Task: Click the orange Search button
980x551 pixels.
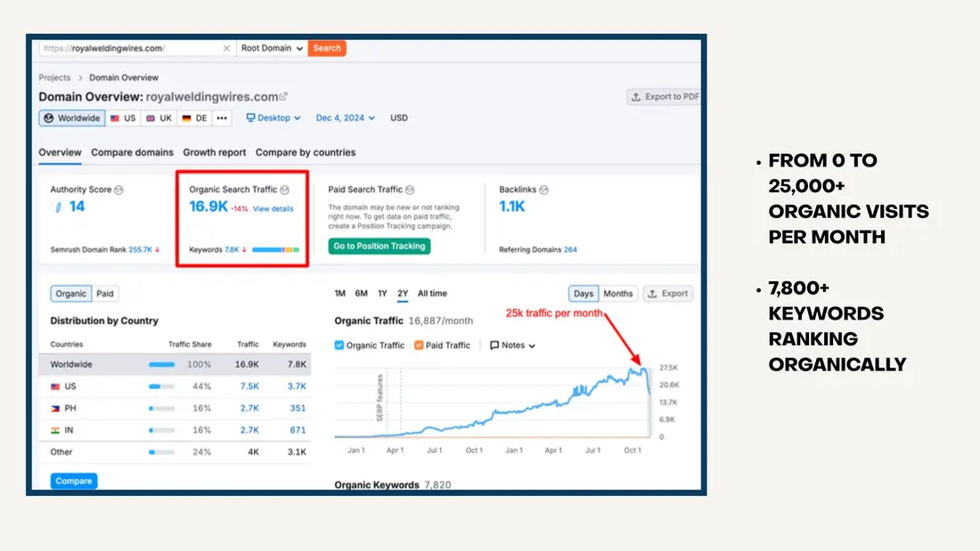Action: pos(327,48)
